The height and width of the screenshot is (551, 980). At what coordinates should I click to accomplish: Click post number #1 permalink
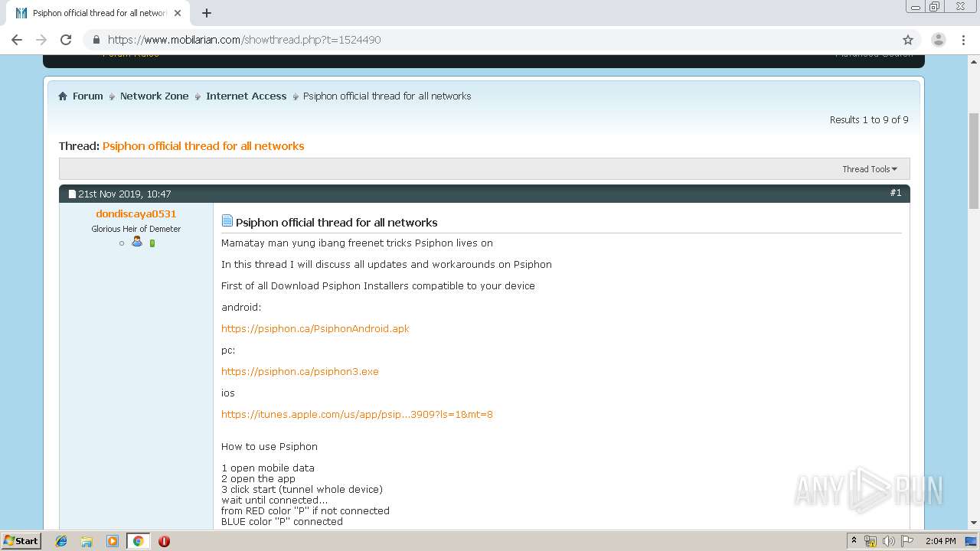(895, 193)
